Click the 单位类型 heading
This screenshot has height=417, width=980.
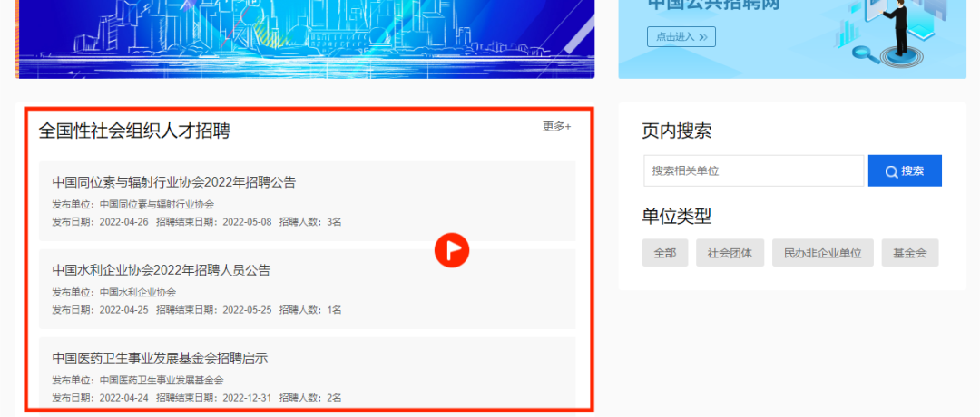coord(676,216)
